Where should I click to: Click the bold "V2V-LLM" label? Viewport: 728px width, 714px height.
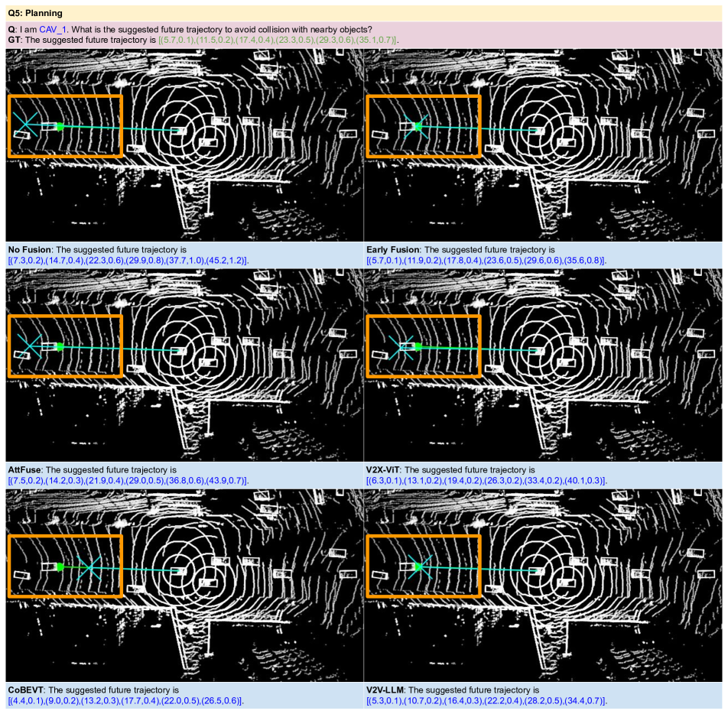385,690
